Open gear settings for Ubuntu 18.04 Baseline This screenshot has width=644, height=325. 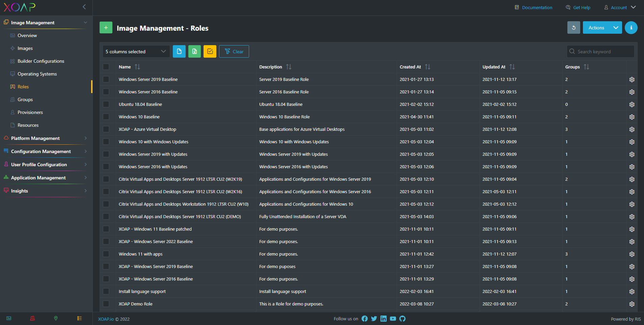(632, 105)
